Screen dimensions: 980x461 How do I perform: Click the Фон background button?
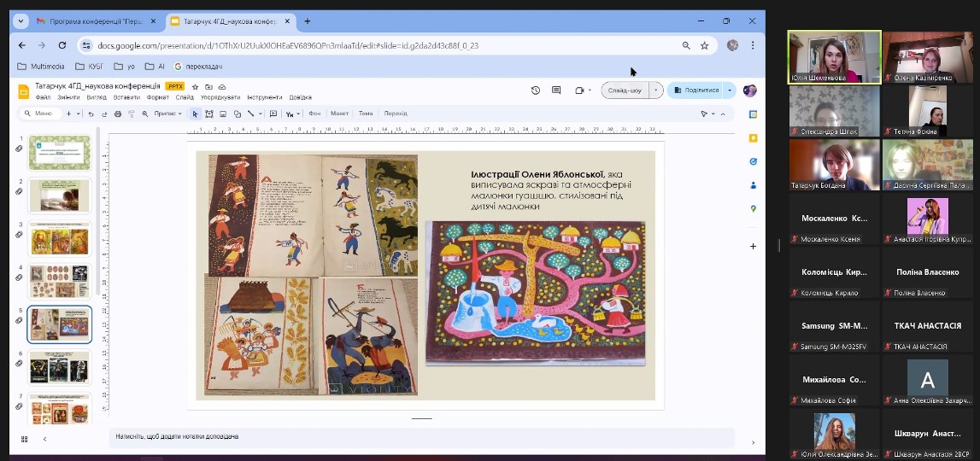tap(314, 114)
